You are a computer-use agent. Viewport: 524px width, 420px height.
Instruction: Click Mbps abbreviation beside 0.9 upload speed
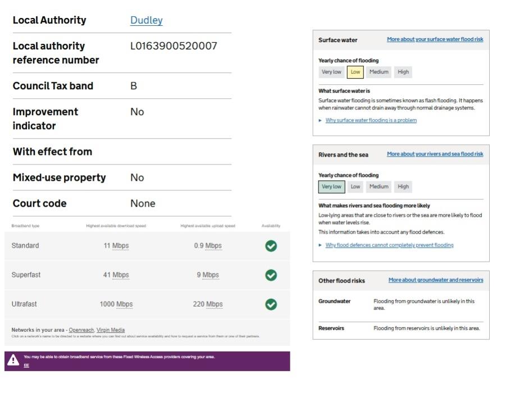(x=213, y=246)
